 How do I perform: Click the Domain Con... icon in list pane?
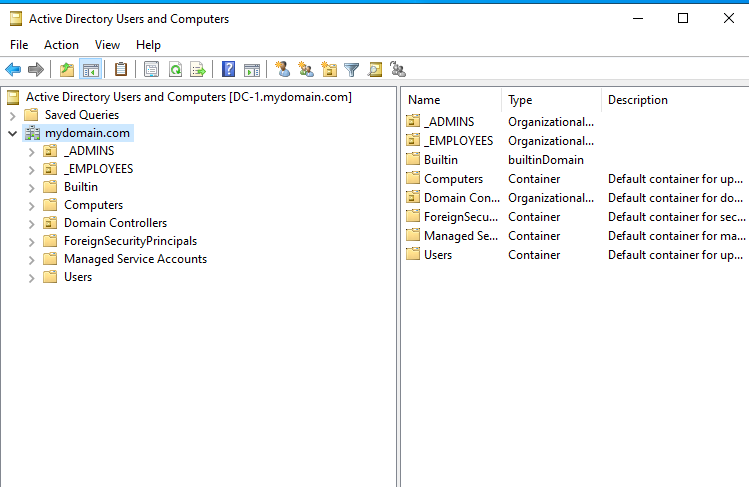click(x=413, y=197)
